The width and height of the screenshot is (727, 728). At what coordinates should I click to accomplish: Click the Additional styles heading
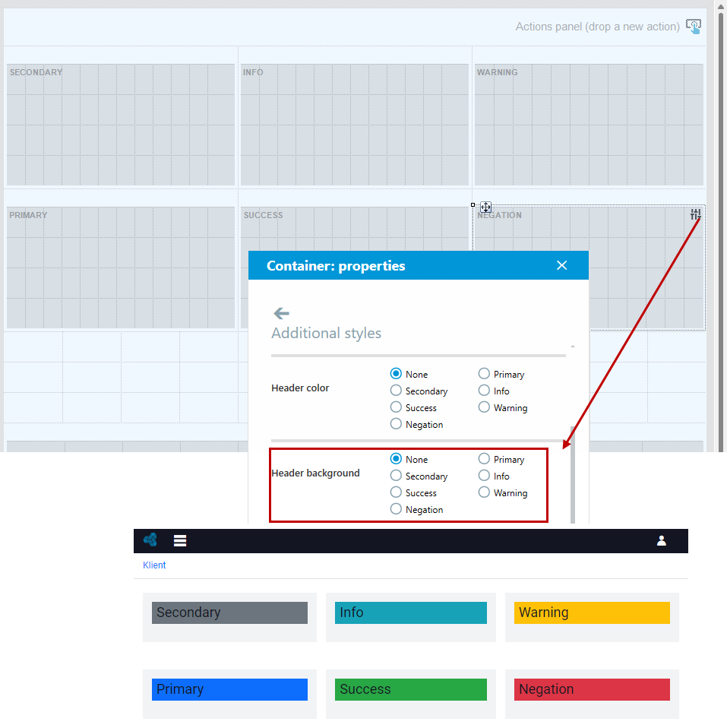point(327,333)
